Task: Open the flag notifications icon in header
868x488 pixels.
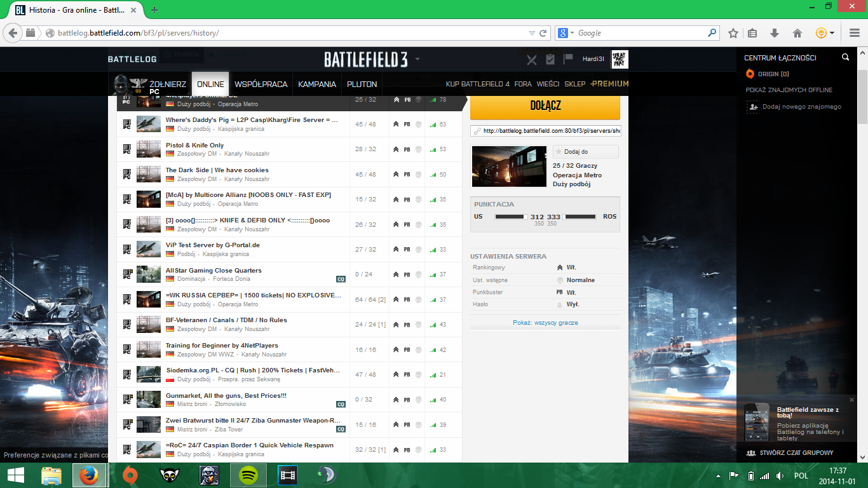Action: pyautogui.click(x=568, y=59)
